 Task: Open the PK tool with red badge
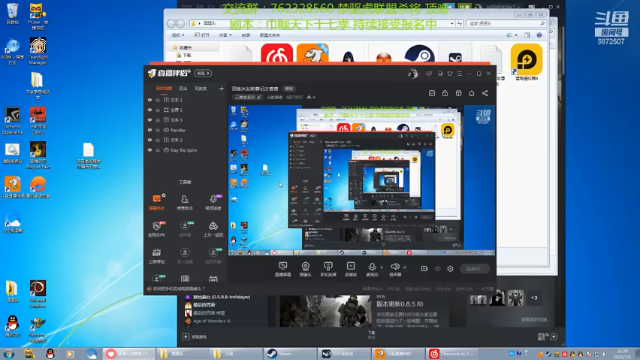click(157, 229)
